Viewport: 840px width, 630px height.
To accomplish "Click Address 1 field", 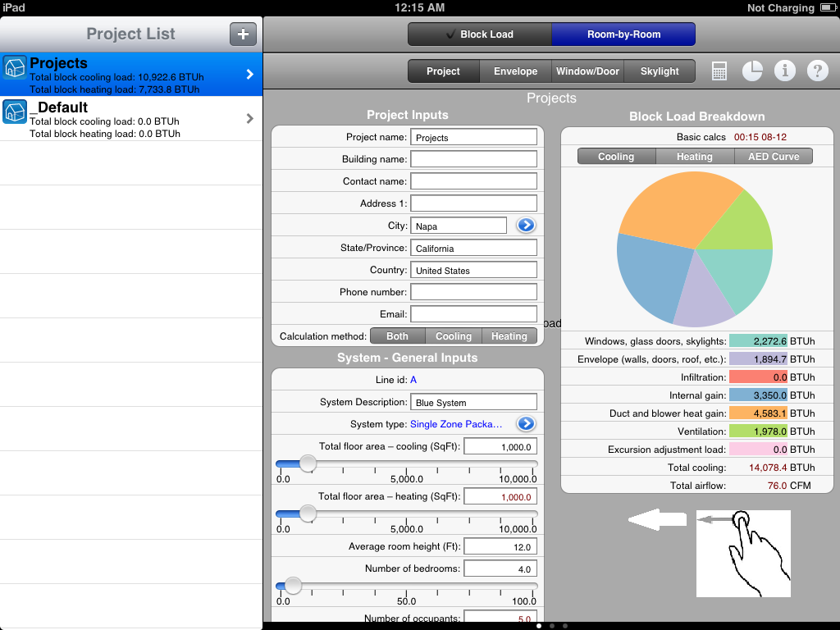I will pos(473,203).
